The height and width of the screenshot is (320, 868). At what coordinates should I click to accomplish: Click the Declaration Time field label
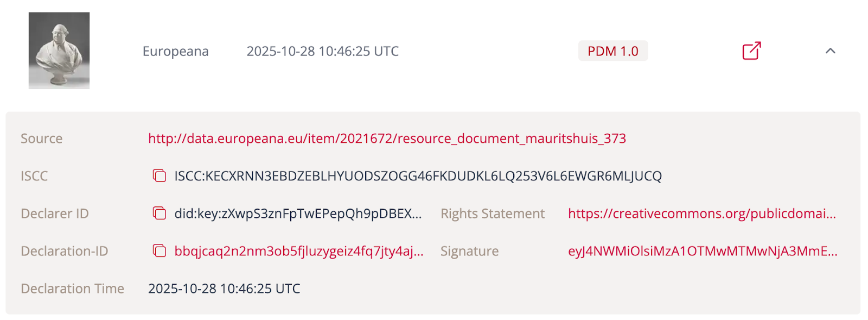[x=72, y=288]
